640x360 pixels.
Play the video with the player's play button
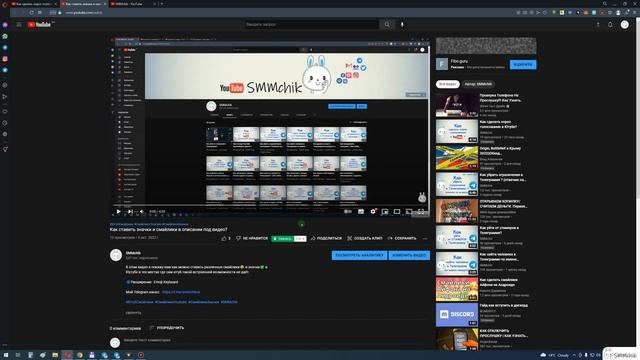tap(118, 211)
